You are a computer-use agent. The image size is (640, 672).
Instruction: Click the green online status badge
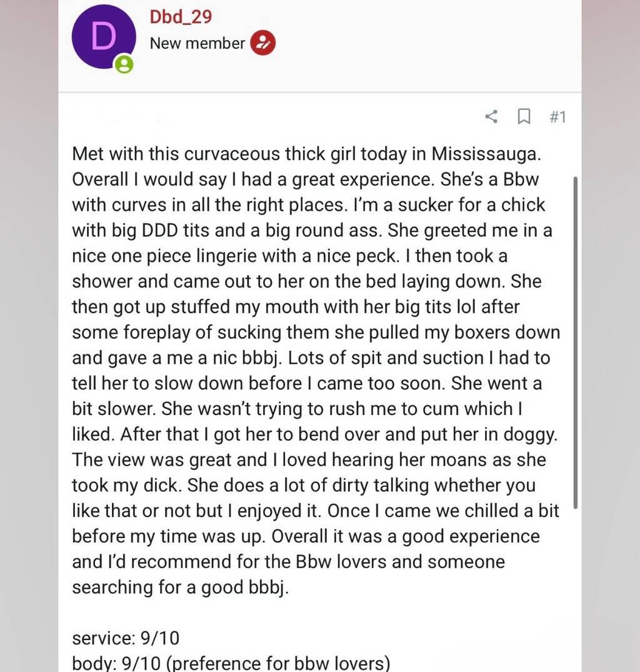point(124,64)
